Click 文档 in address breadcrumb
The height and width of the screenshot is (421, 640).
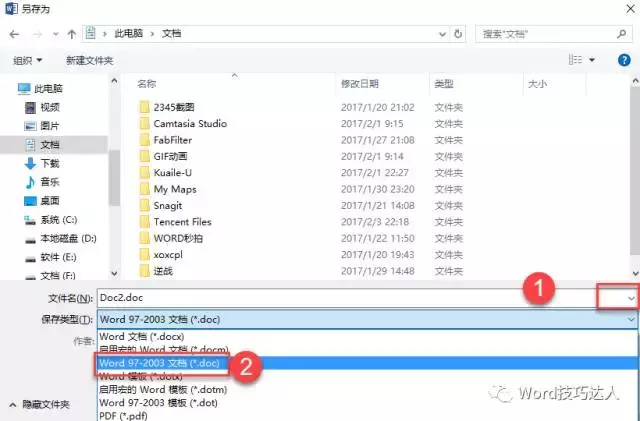pyautogui.click(x=171, y=34)
